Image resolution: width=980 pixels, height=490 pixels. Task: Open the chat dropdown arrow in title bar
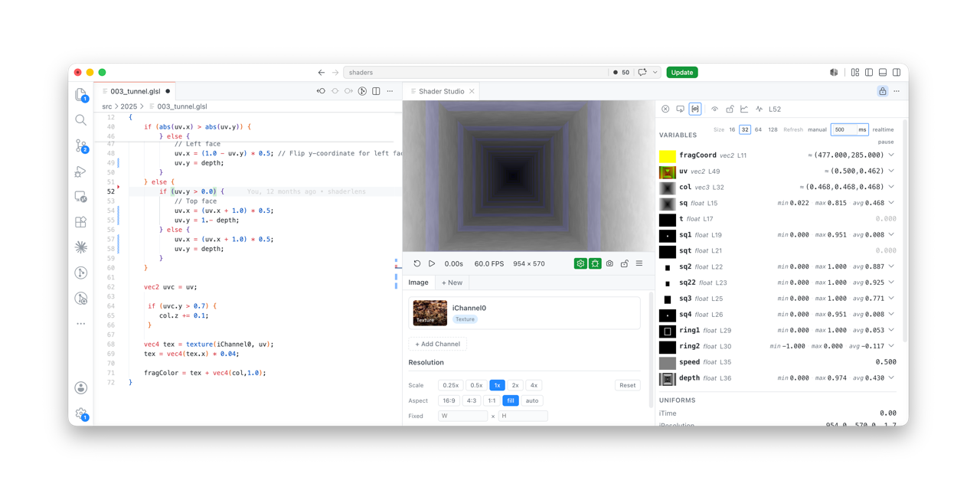click(x=655, y=73)
